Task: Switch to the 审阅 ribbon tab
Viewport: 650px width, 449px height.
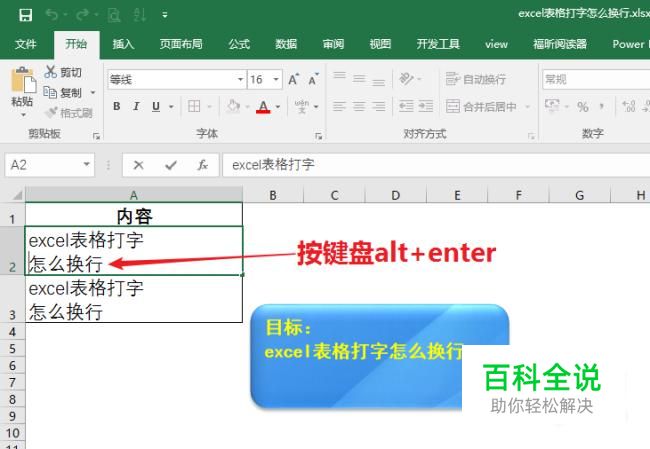Action: (333, 44)
